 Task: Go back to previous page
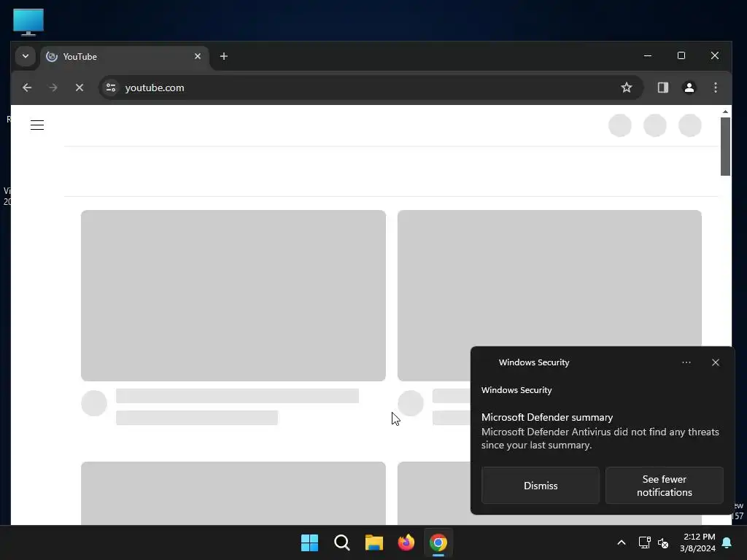27,87
